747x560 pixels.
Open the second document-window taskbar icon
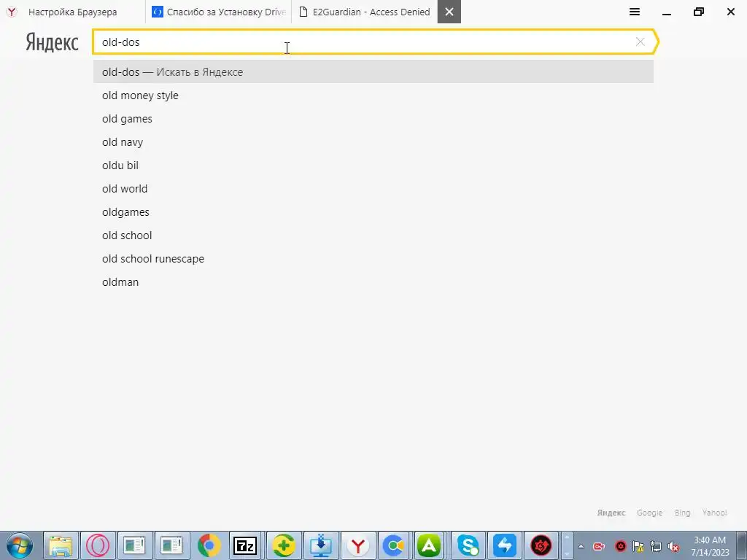point(172,545)
